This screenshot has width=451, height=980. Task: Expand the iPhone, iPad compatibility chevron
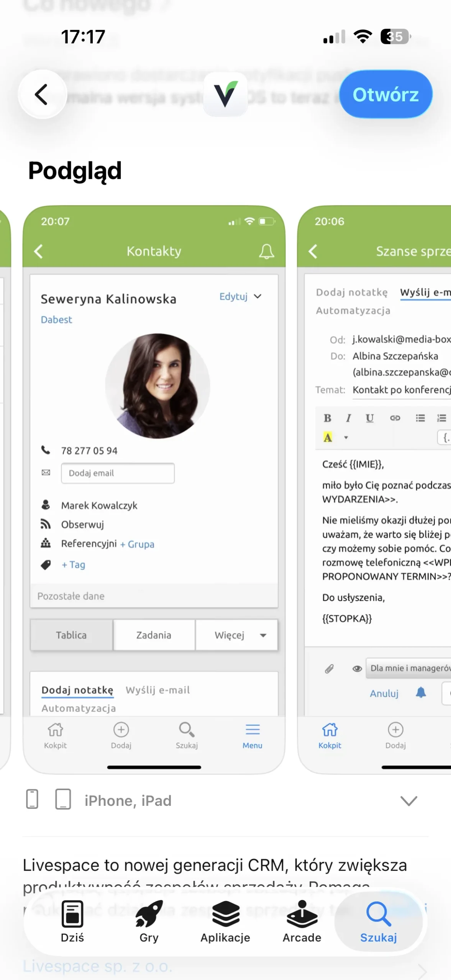pos(408,801)
